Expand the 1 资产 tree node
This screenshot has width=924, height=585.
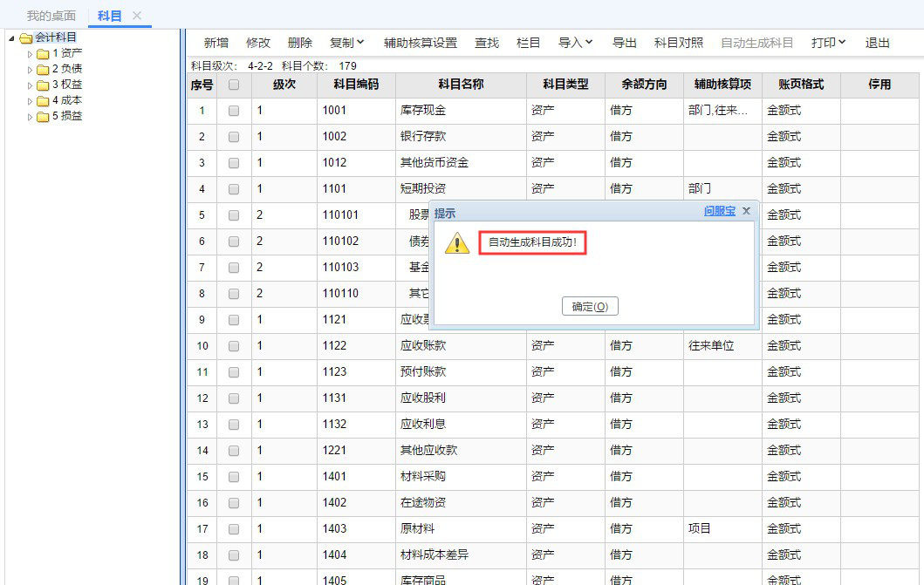[x=30, y=54]
